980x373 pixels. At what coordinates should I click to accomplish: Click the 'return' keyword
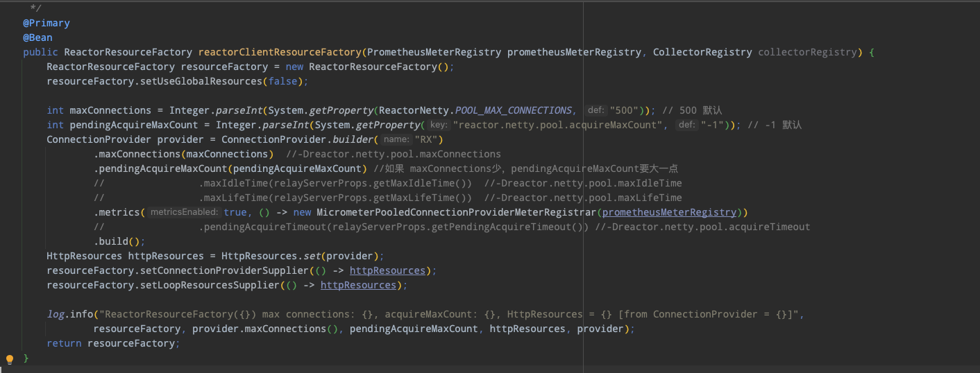point(64,343)
